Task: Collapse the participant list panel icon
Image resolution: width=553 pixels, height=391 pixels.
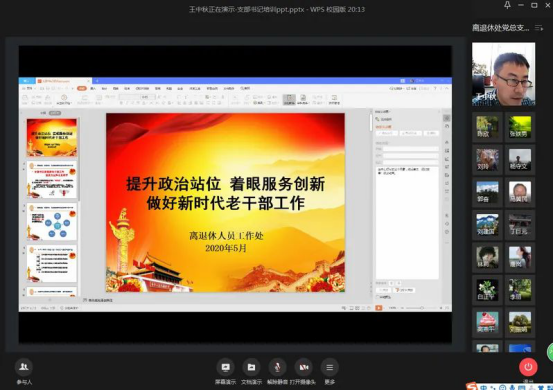Action: [539, 28]
